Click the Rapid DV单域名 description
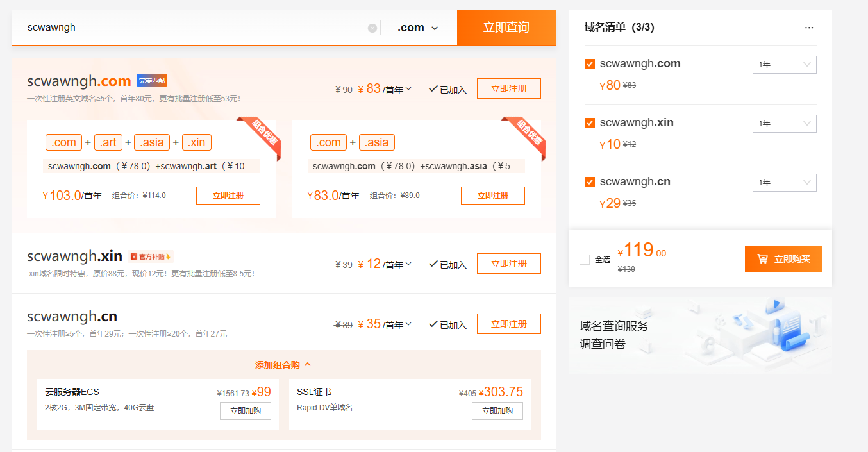This screenshot has width=868, height=452. (325, 408)
